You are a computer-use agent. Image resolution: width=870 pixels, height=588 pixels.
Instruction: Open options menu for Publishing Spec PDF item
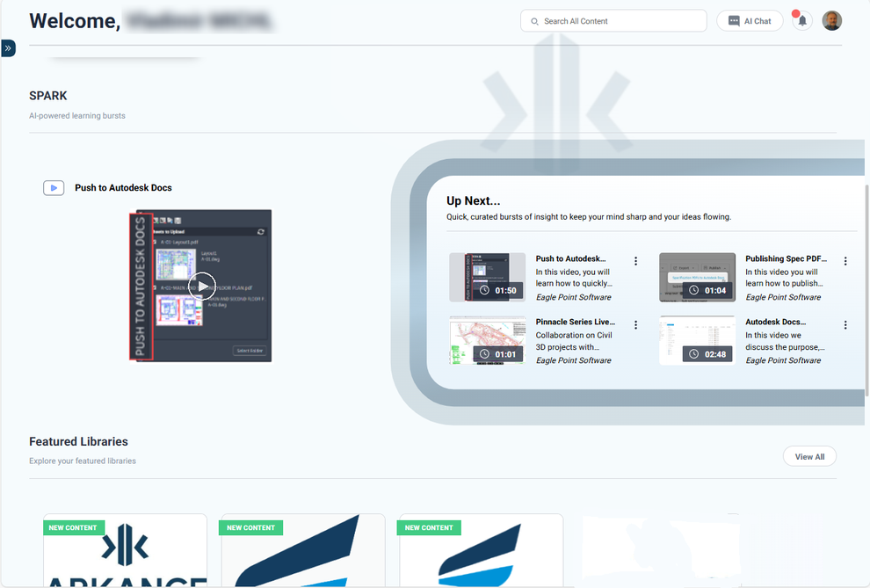[845, 261]
